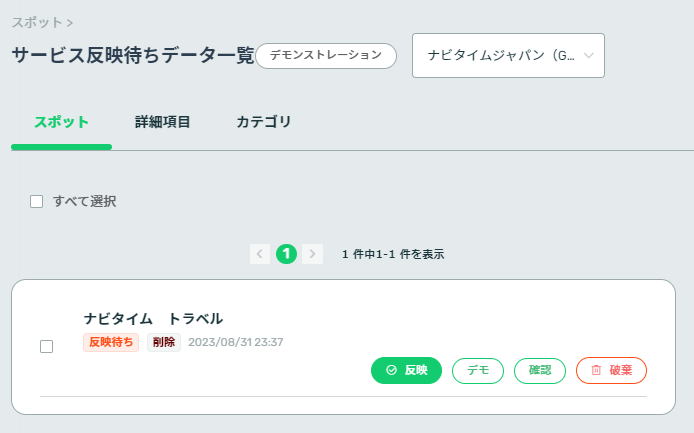
Task: Go to previous page with left arrow
Action: pyautogui.click(x=260, y=254)
